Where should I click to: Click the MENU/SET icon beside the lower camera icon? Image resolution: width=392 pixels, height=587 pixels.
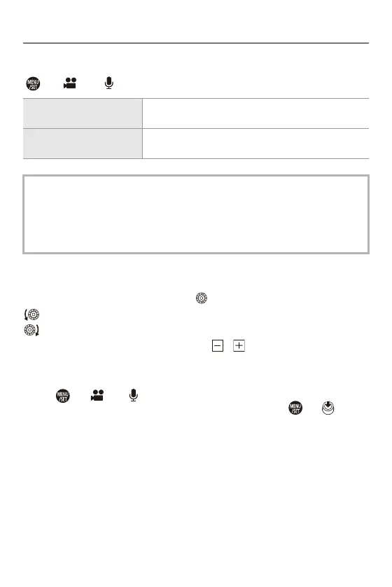tap(62, 396)
